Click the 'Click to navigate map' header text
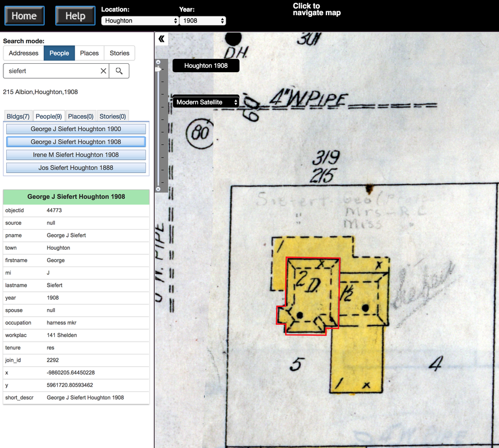Screen dimensions: 499x448 316,10
